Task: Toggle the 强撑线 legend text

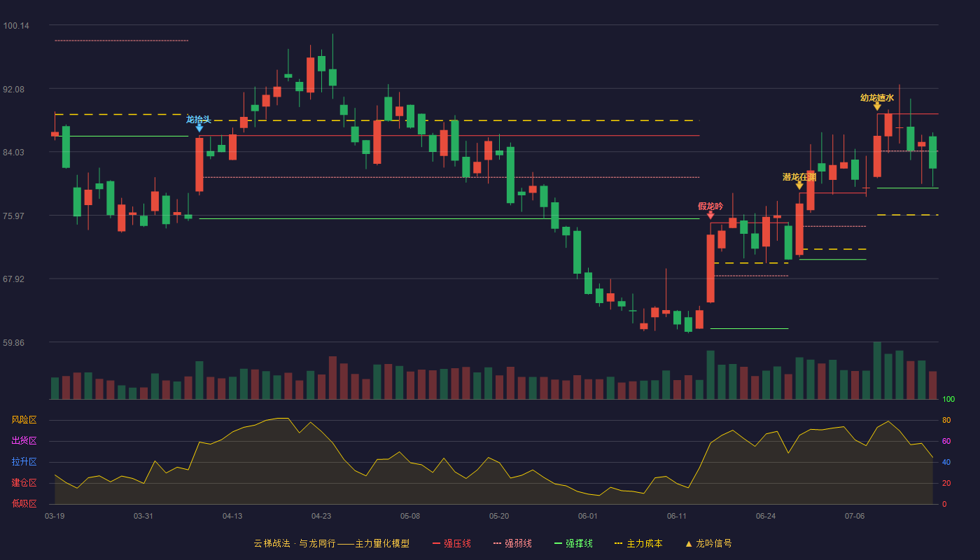Action: (579, 543)
